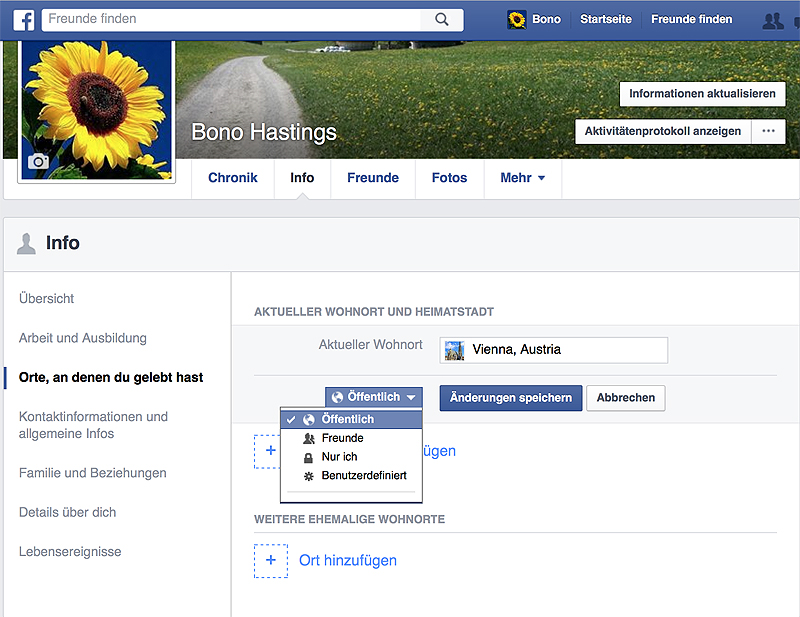Click the search magnifier icon
This screenshot has height=617, width=800.
click(x=442, y=20)
